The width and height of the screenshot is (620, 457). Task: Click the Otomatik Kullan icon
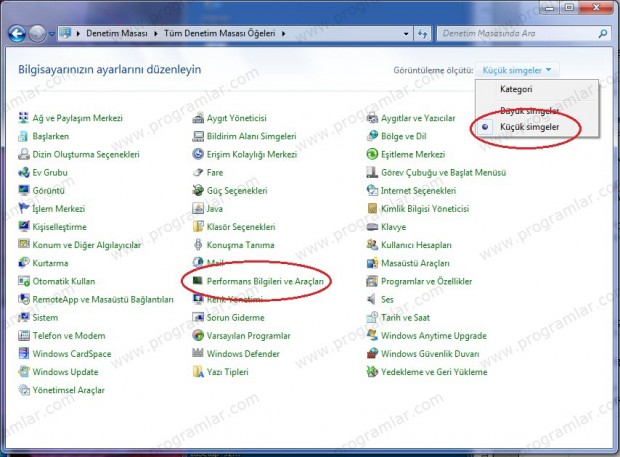point(24,281)
